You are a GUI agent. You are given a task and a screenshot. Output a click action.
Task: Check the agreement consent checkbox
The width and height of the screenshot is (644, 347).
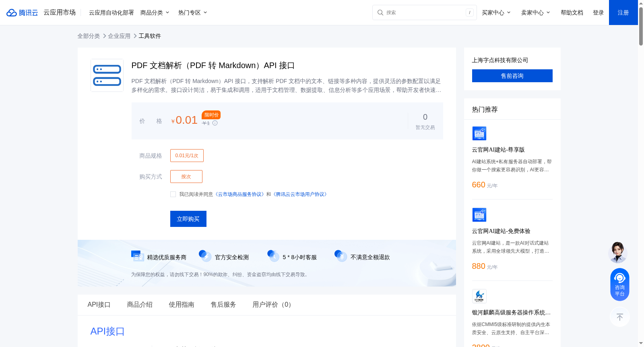pyautogui.click(x=173, y=194)
